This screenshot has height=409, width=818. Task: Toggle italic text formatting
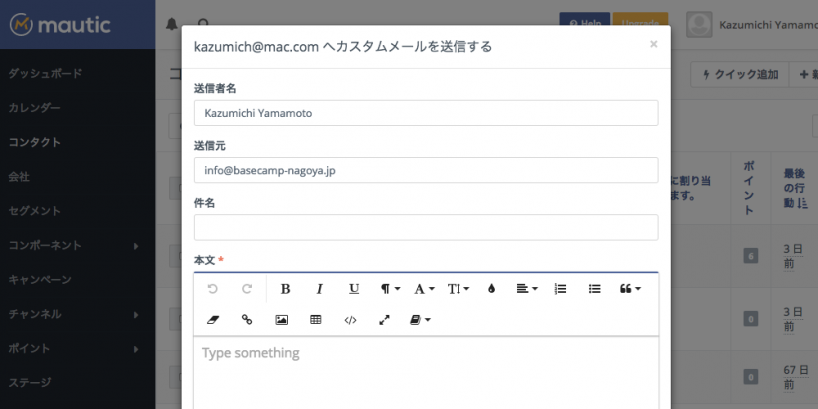pyautogui.click(x=319, y=289)
